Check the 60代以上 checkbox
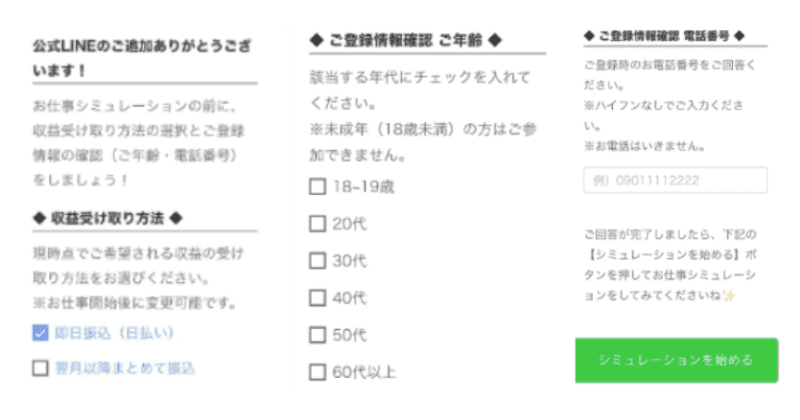 click(x=317, y=373)
